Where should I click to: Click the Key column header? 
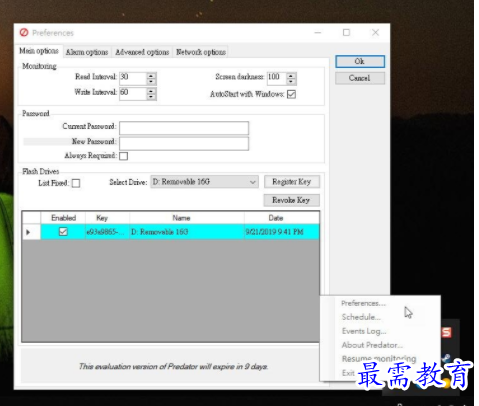tap(107, 218)
